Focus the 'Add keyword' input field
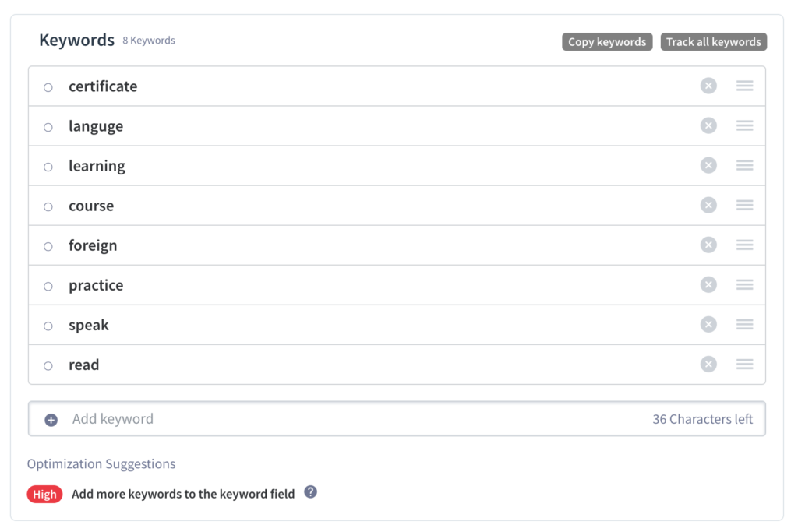The width and height of the screenshot is (798, 532). [x=351, y=419]
